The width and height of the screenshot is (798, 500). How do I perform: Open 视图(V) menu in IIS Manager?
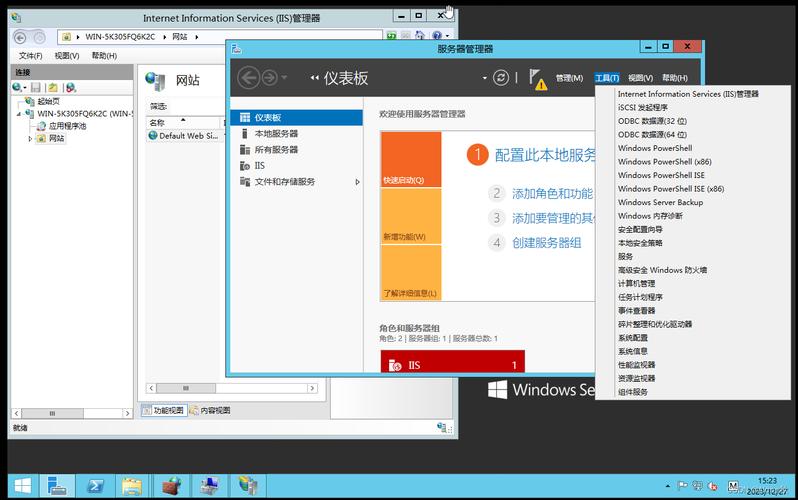(67, 55)
